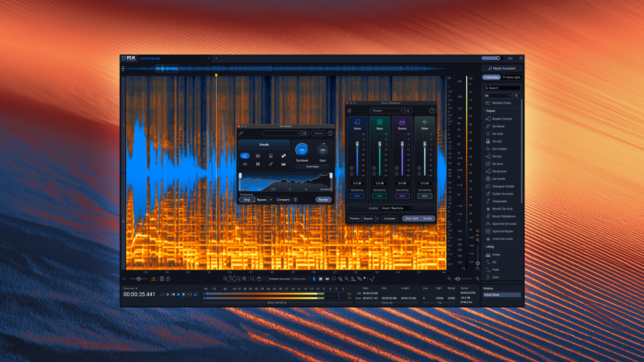The image size is (644, 362).
Task: Select the piano keys source icon in De-bleed
Action: click(283, 164)
